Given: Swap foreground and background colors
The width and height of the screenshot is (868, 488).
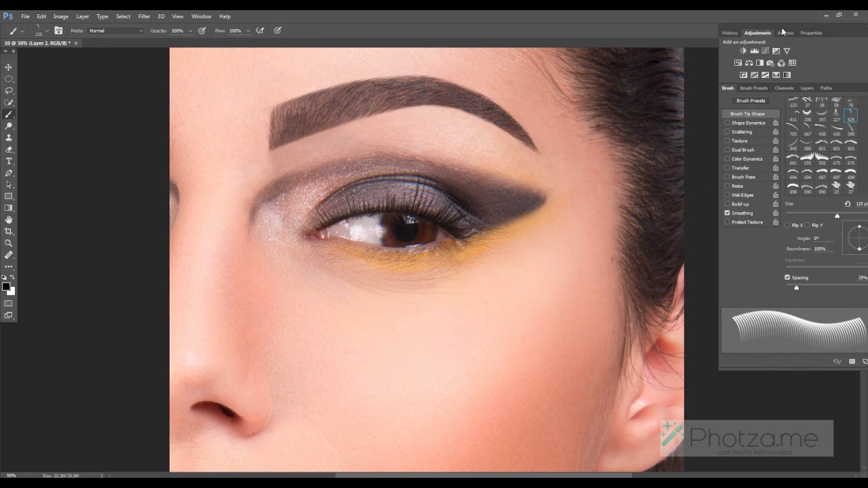Looking at the screenshot, I should [x=12, y=278].
